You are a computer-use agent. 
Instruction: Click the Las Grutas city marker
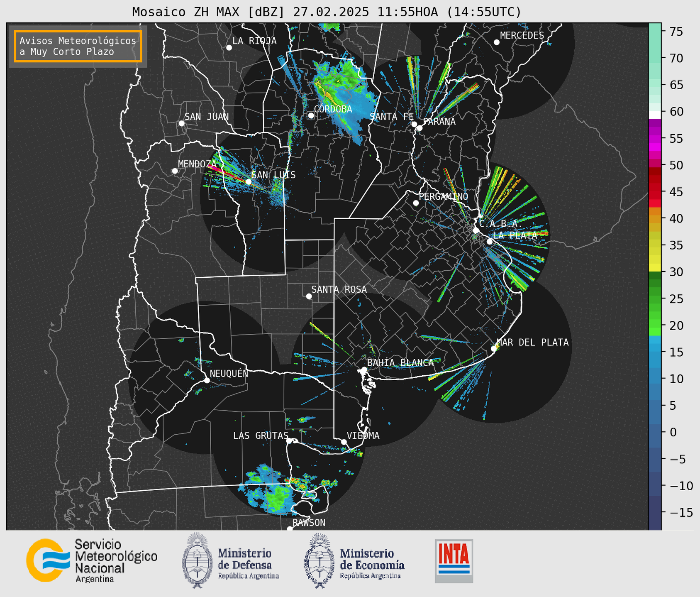click(289, 441)
